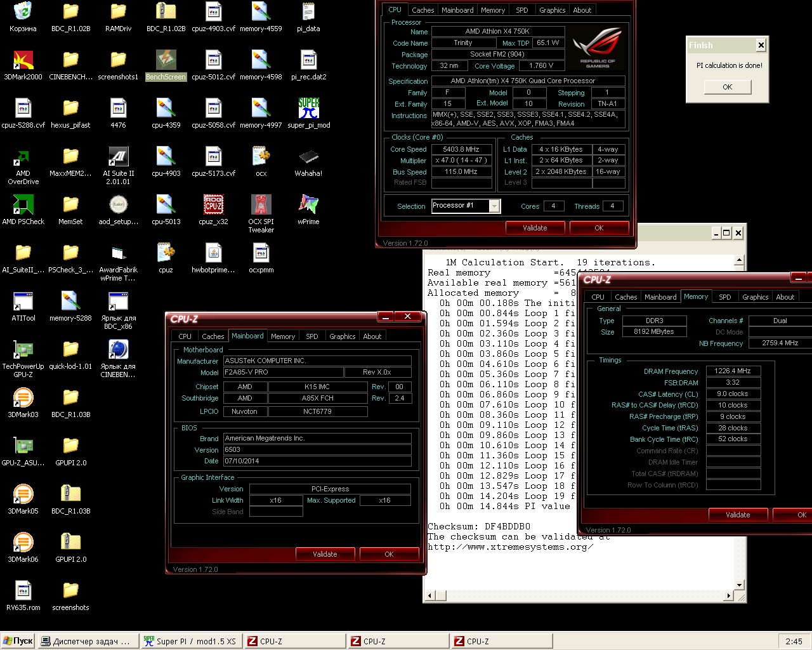812x650 pixels.
Task: Open the Пуск Start menu
Action: pyautogui.click(x=18, y=641)
